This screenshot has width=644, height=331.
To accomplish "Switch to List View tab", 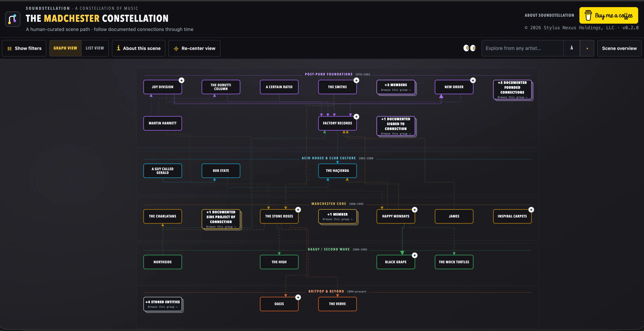I will point(95,48).
